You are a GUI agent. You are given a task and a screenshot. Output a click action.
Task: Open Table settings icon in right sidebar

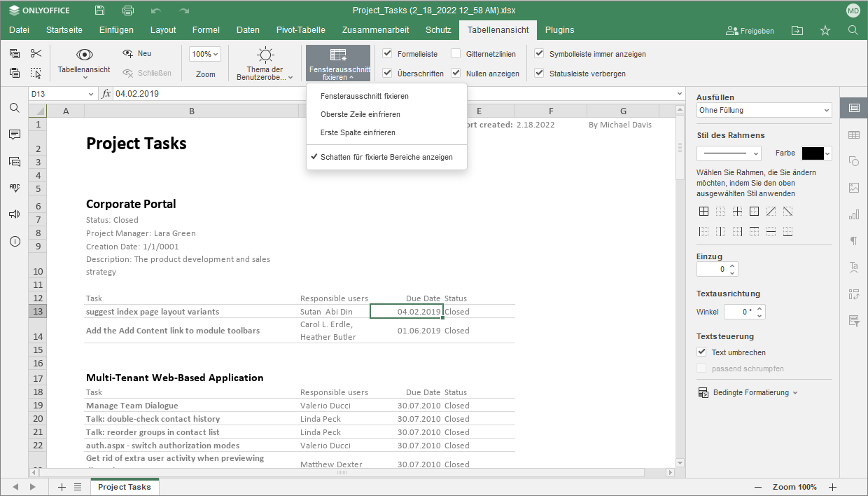click(854, 135)
